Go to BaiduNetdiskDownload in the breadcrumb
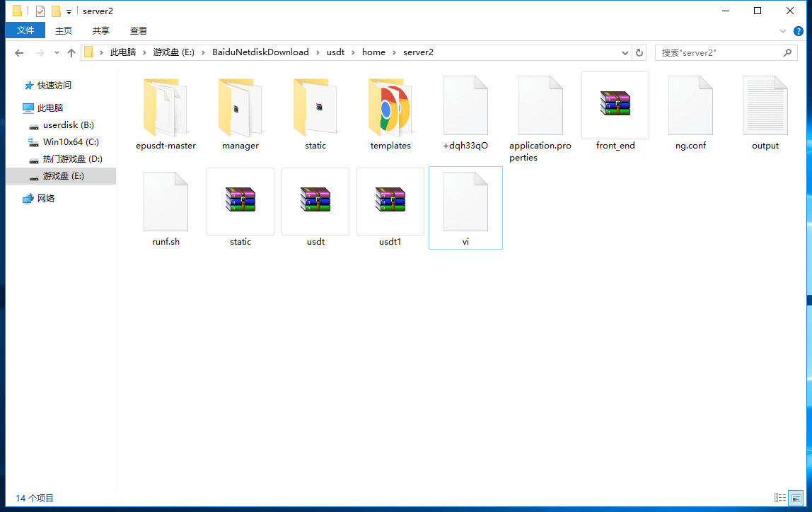The width and height of the screenshot is (812, 512). coord(260,52)
